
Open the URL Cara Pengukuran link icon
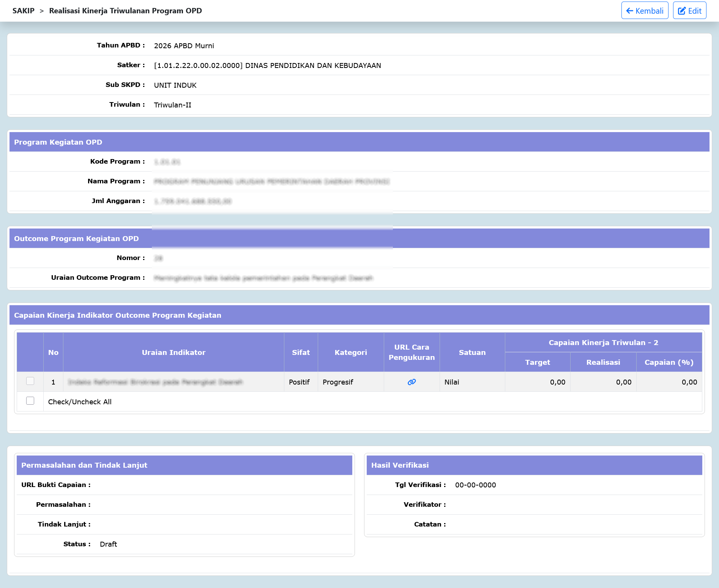(x=412, y=382)
